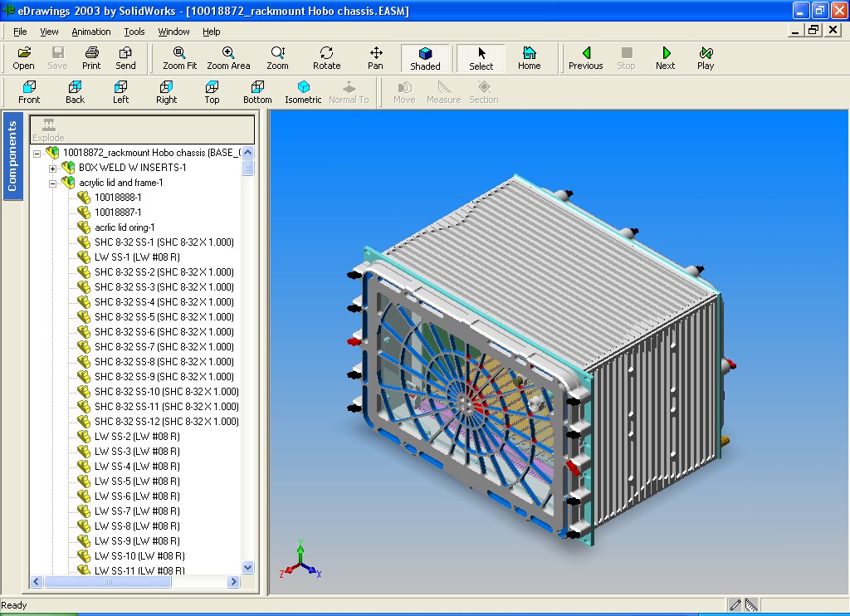Switch to Back view
Viewport: 850px width, 616px height.
(x=75, y=92)
